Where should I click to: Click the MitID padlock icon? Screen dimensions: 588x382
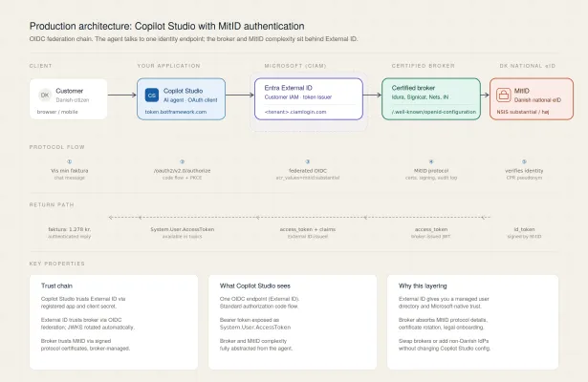point(504,95)
